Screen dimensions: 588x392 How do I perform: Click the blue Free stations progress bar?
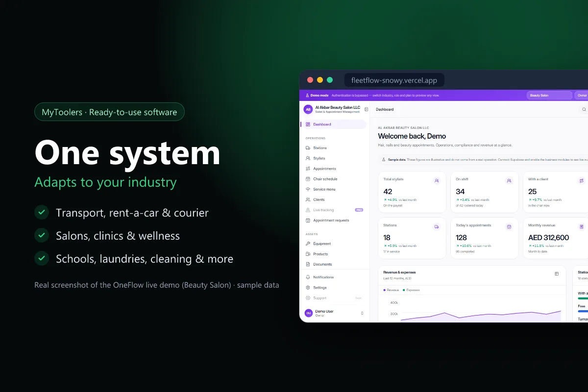(x=583, y=311)
